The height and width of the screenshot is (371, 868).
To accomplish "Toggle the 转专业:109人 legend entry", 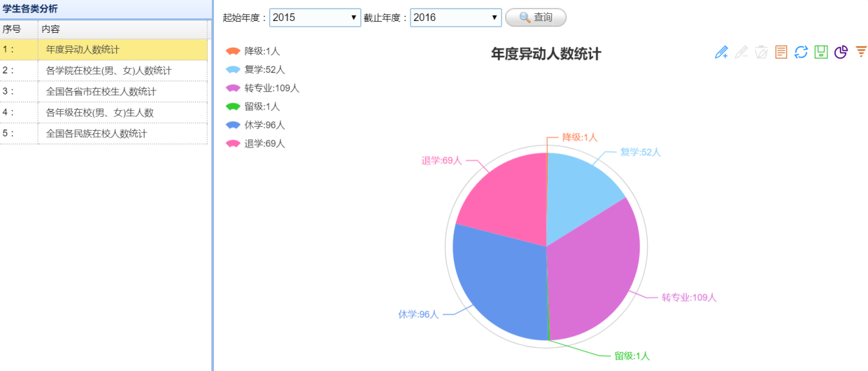I will point(262,88).
